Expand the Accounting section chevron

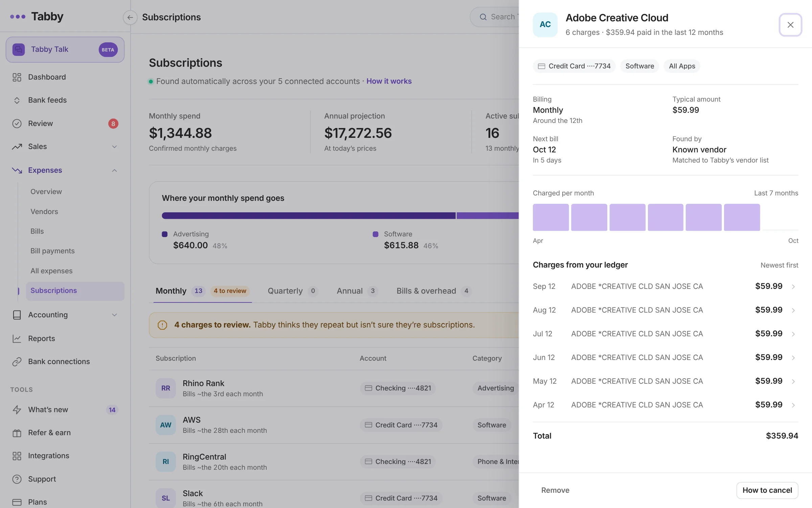point(114,315)
